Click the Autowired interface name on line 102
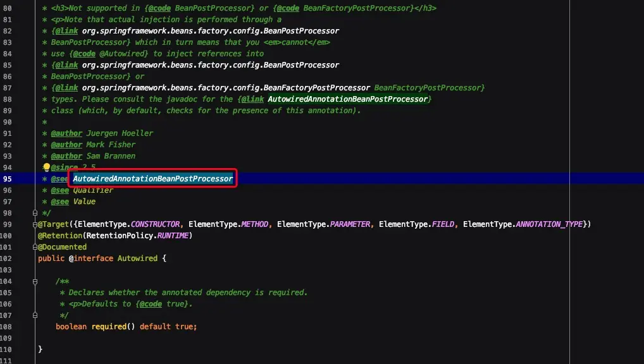 (x=137, y=258)
